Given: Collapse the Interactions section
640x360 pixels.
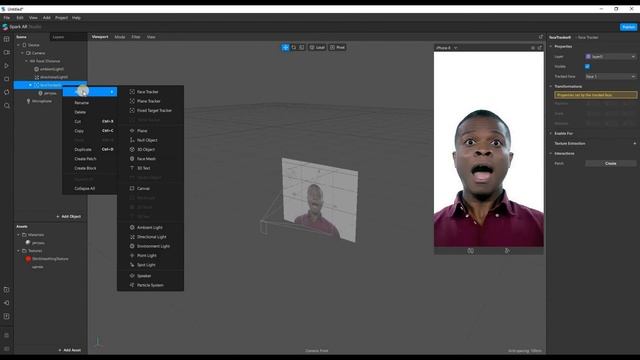Looking at the screenshot, I should (551, 153).
